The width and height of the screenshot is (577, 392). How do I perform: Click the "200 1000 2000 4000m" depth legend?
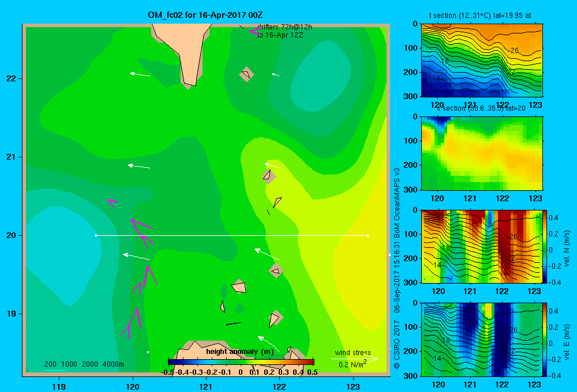84,364
